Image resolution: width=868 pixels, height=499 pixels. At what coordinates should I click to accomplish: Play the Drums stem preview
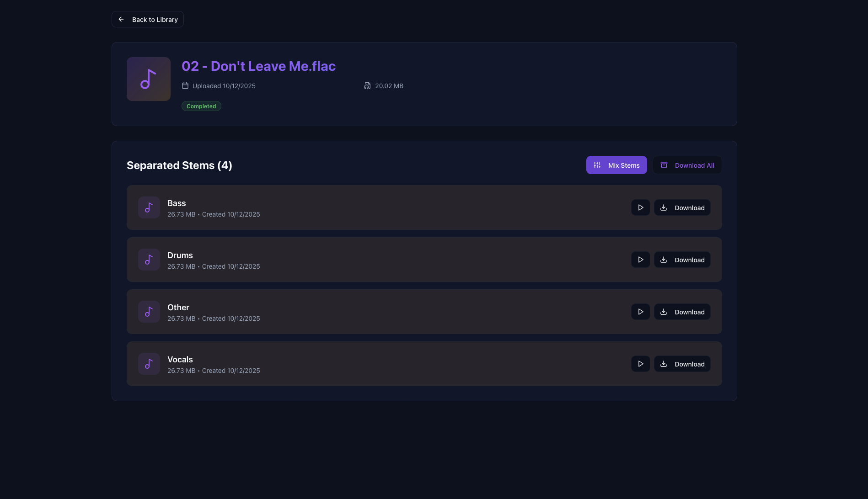coord(640,260)
